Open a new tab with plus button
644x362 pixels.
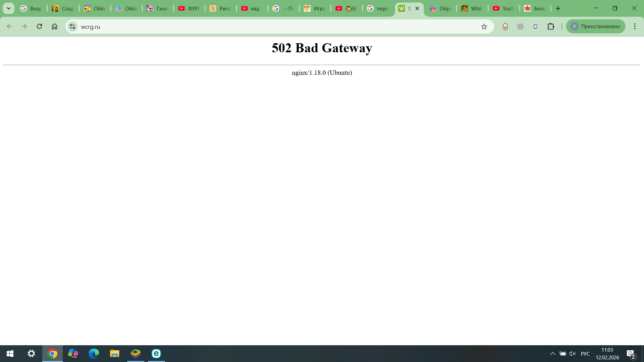558,8
